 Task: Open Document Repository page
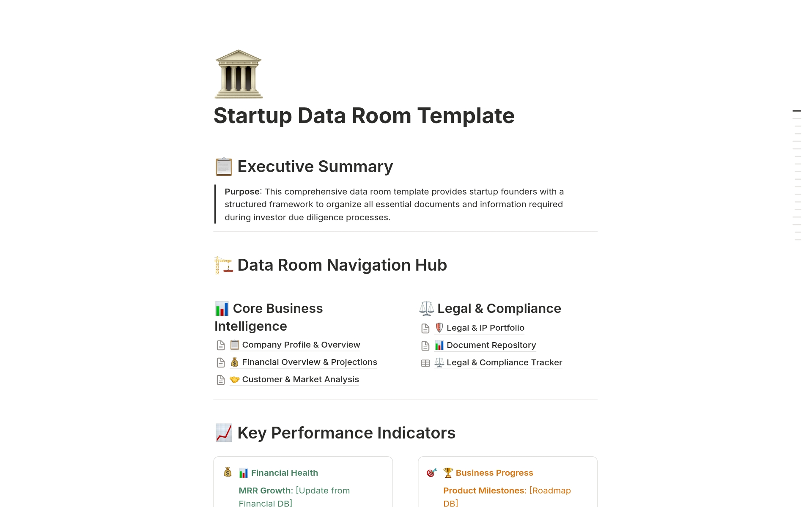point(491,345)
